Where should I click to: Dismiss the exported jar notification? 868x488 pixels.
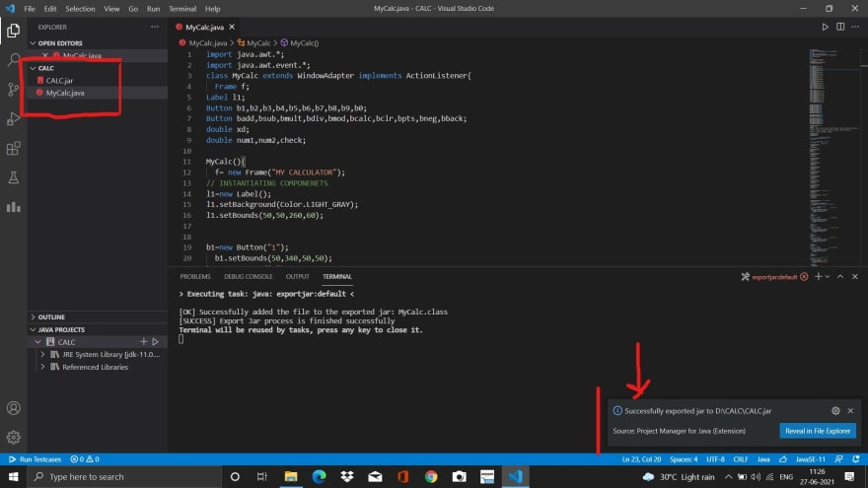click(851, 410)
